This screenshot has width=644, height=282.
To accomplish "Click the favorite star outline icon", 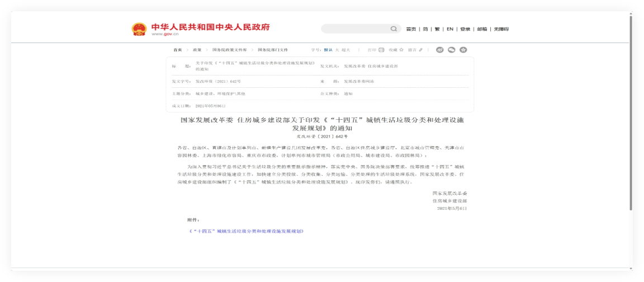I will point(401,50).
